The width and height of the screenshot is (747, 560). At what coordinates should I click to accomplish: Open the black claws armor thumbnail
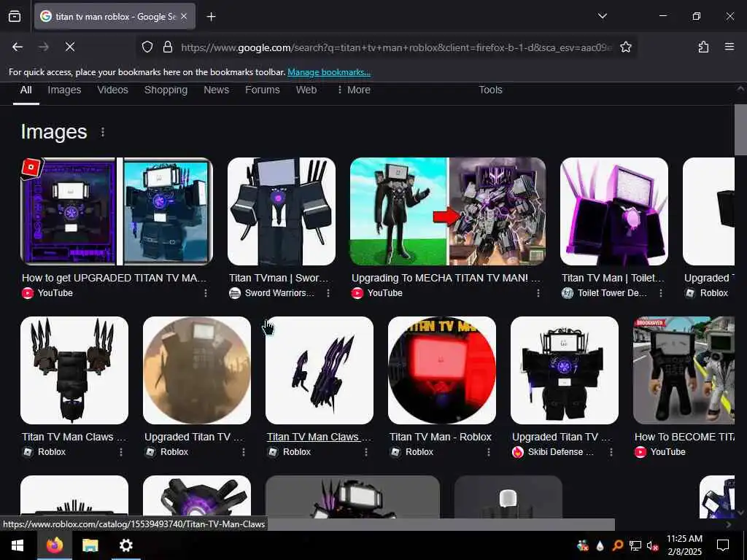(x=74, y=370)
